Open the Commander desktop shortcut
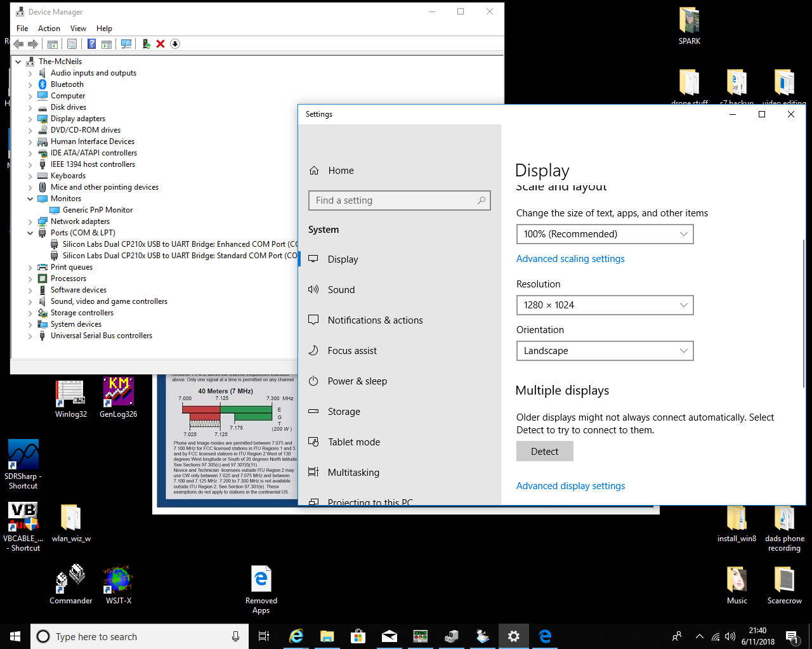 [70, 584]
